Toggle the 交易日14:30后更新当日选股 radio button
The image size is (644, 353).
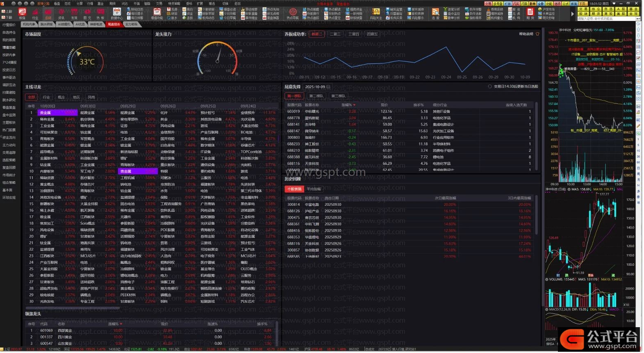[489, 87]
